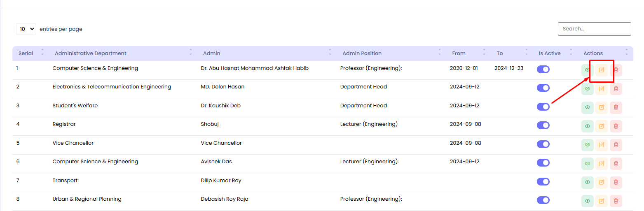Screen dimensions: 644x211
Task: Sort by Administrative Department column
Action: (91, 53)
